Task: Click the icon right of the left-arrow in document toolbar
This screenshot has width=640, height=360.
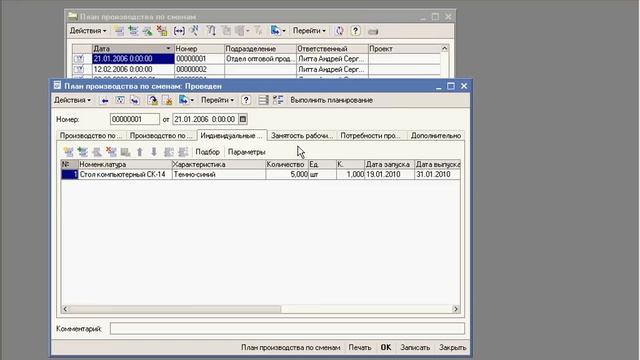Action: (x=120, y=100)
